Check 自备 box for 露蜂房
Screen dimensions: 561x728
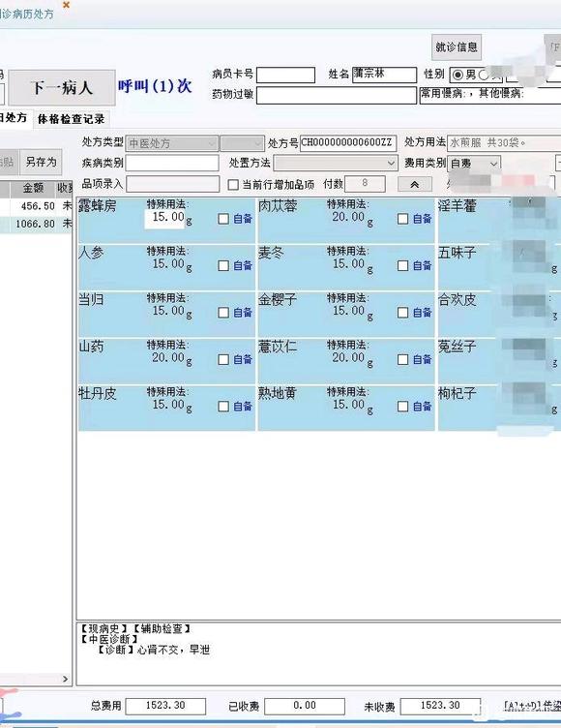coord(223,219)
